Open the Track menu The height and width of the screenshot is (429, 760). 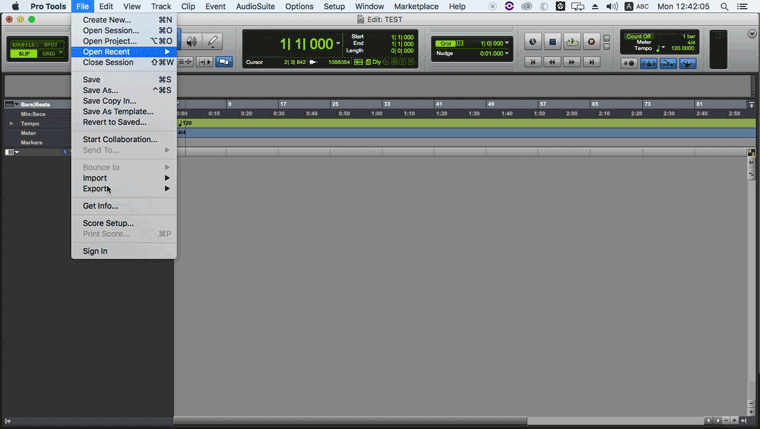tap(161, 6)
